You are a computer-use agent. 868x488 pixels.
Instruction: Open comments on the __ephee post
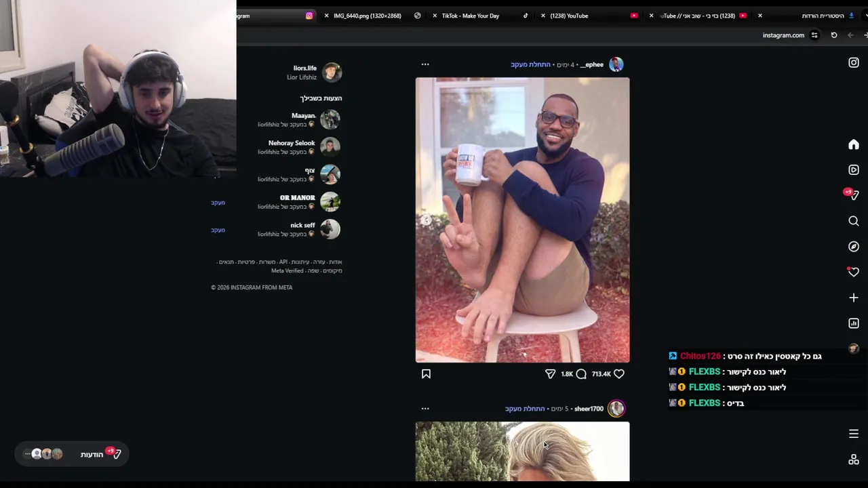(581, 373)
